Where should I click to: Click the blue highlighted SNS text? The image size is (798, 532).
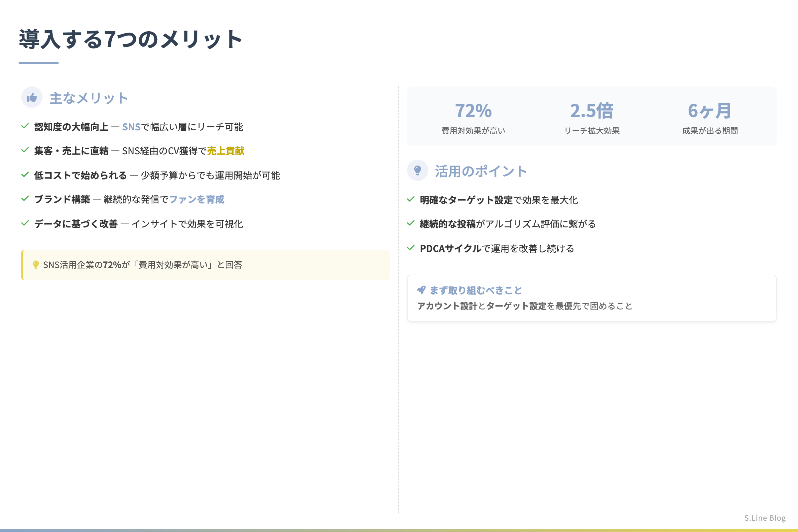pyautogui.click(x=131, y=127)
